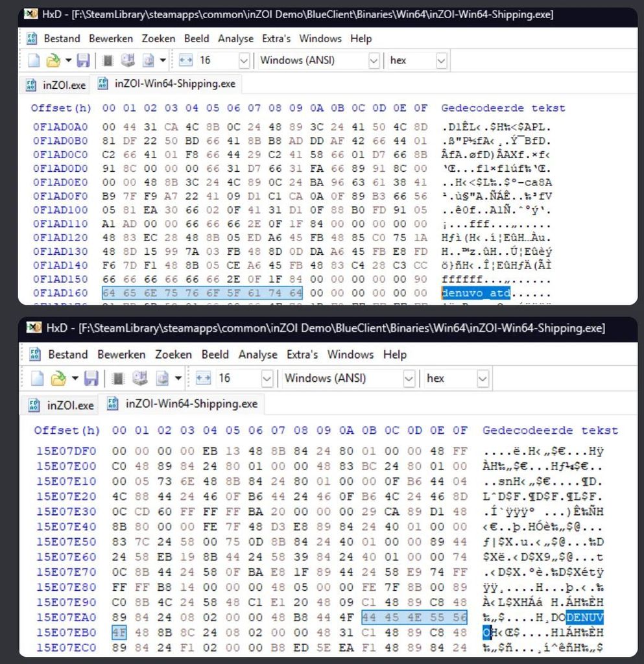Click offset 15E07EC0 row label, bottom window

point(66,648)
